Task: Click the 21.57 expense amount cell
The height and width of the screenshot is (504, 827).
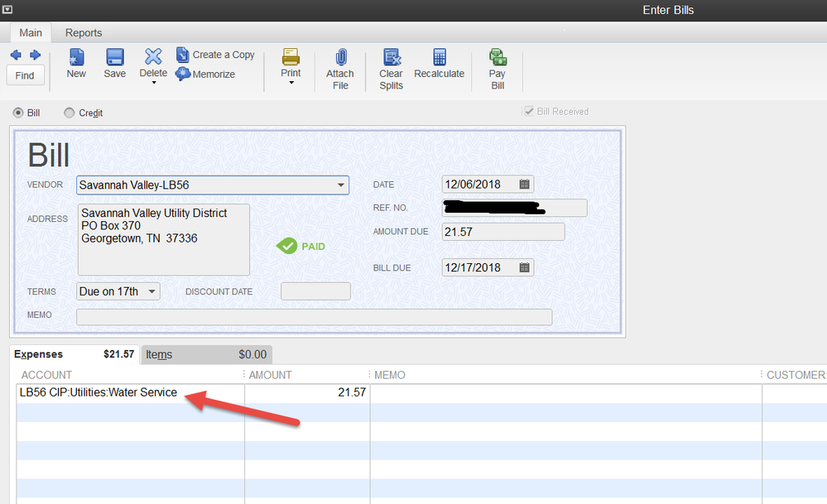Action: coord(307,393)
